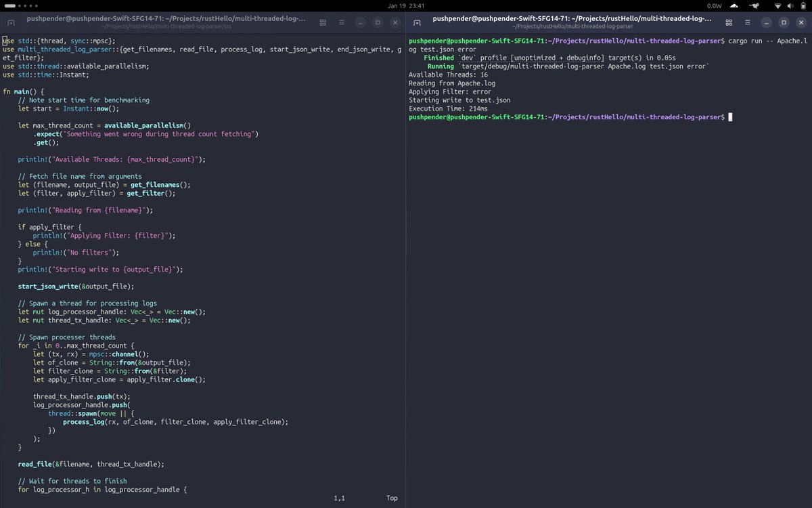Click the 'let start = Instant::now();' line

68,108
